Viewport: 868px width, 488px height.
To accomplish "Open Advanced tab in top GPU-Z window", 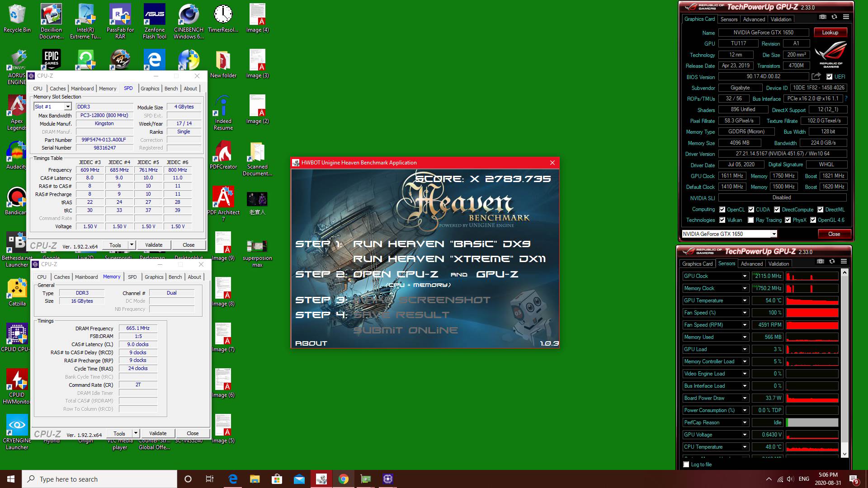I will 754,19.
